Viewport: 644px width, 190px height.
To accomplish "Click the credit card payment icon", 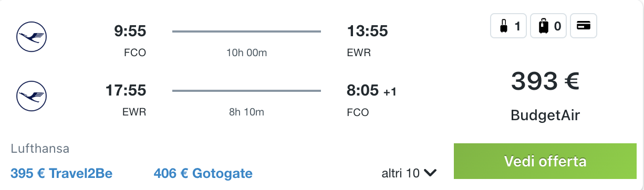I will [583, 26].
